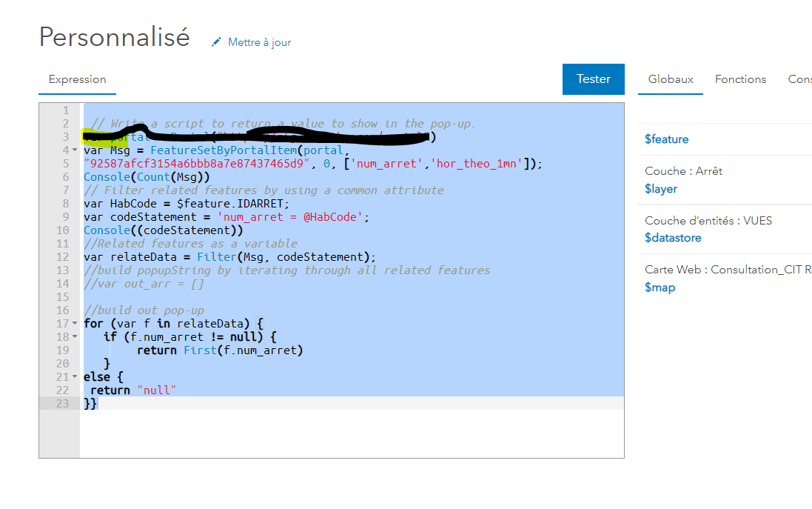Insert the $map global variable
The width and height of the screenshot is (812, 509).
click(660, 287)
